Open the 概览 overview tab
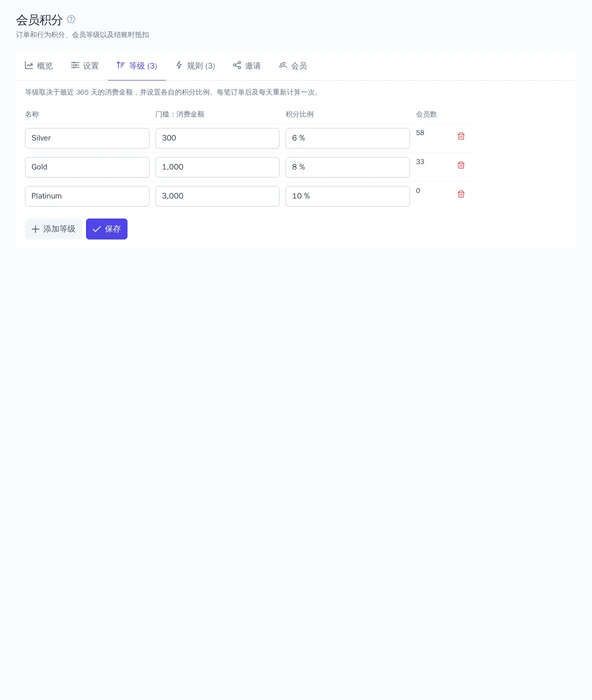 pyautogui.click(x=39, y=66)
